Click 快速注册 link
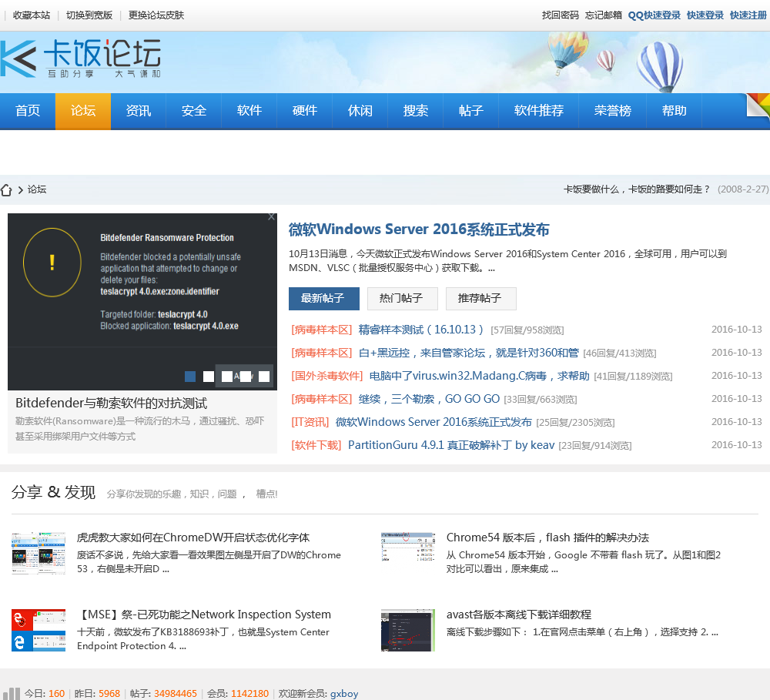 (x=748, y=15)
